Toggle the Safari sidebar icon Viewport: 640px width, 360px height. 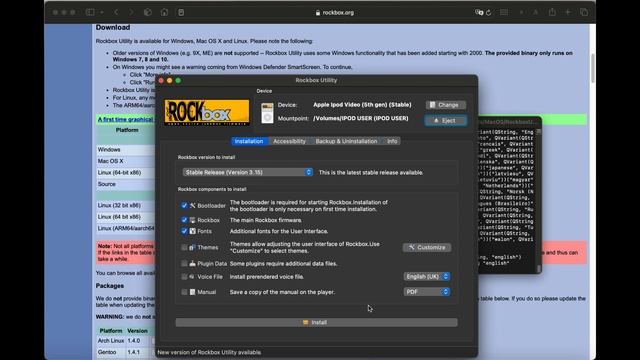(90, 12)
